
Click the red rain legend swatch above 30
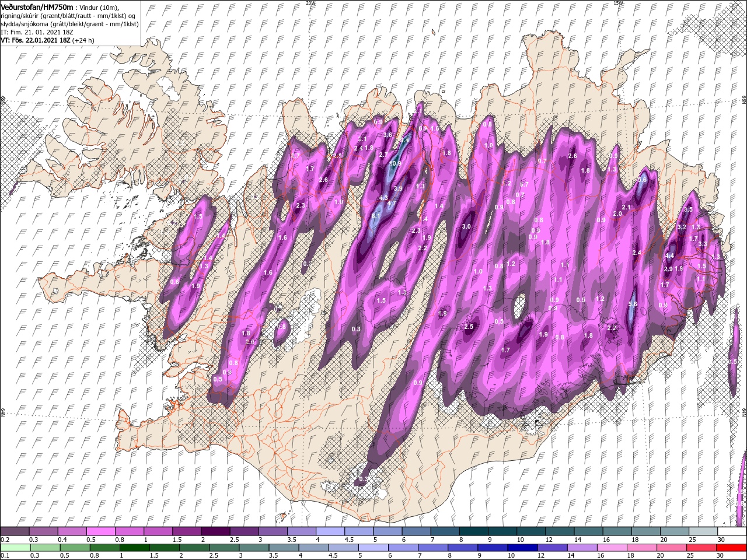pyautogui.click(x=731, y=548)
